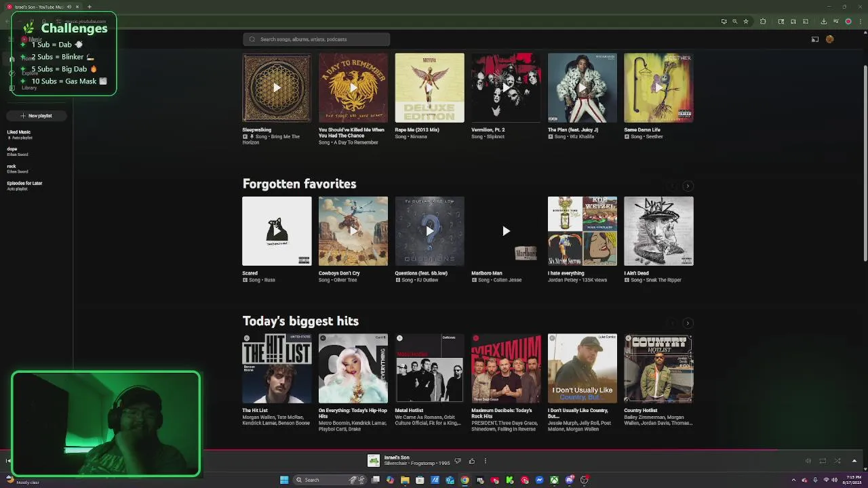Open The Hit List playlist
The width and height of the screenshot is (868, 488).
point(277,368)
